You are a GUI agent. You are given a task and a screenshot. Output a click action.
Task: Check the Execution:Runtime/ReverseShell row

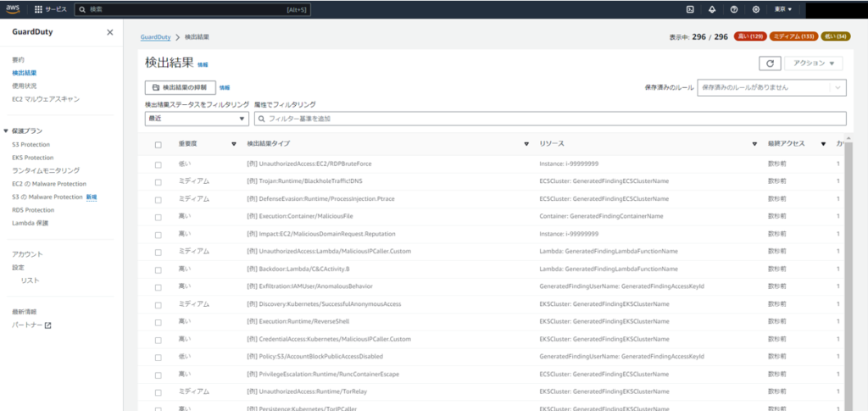click(159, 322)
